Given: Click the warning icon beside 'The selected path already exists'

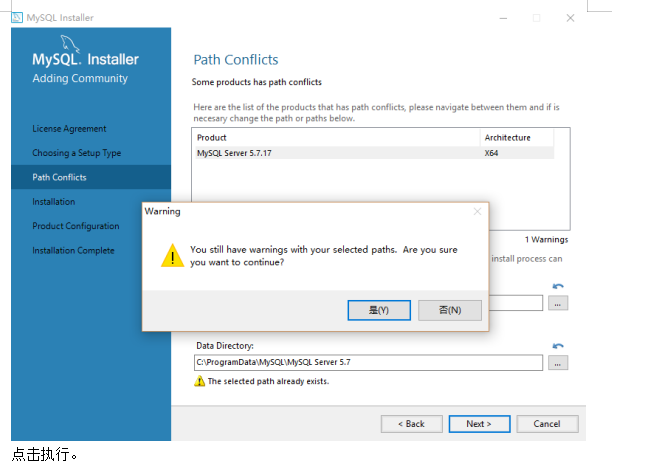Looking at the screenshot, I should pos(199,381).
